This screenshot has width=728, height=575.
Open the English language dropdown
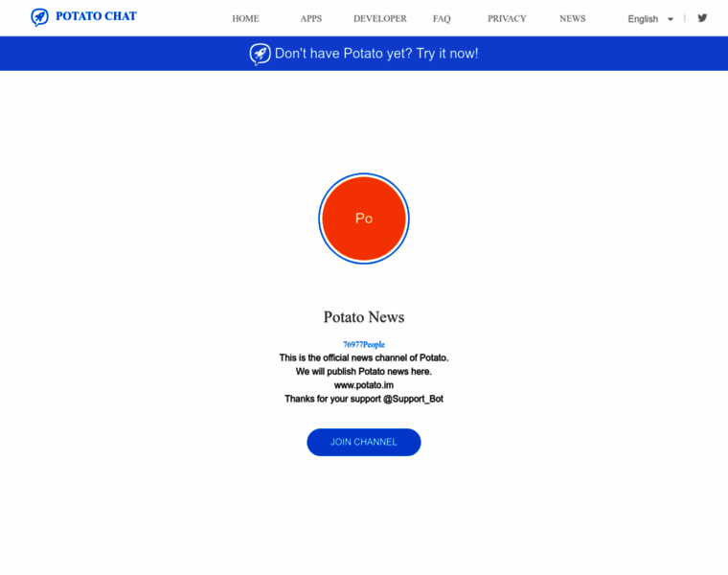[650, 19]
